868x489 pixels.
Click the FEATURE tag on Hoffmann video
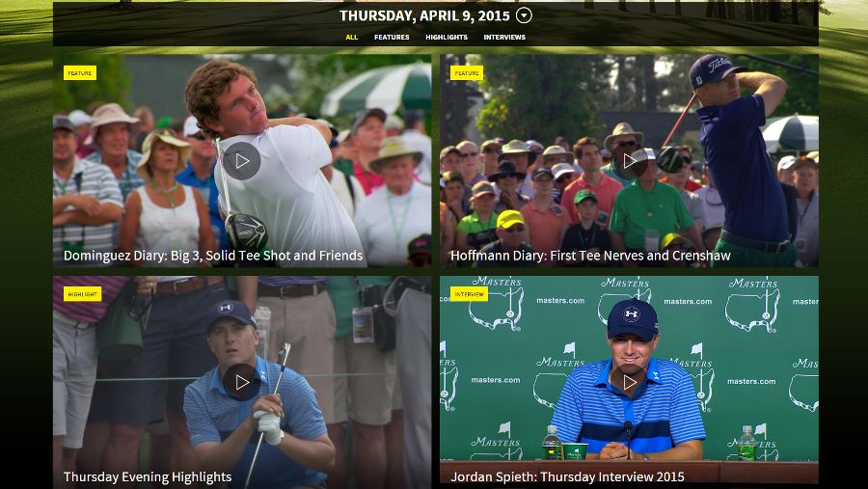[x=467, y=73]
